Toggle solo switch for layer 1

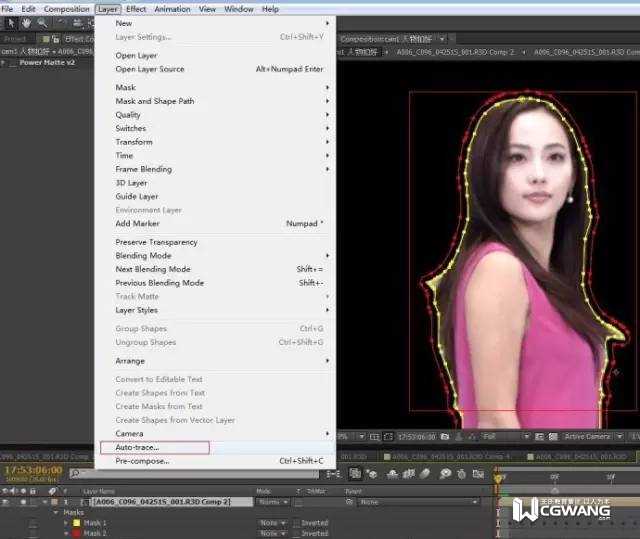tap(23, 502)
